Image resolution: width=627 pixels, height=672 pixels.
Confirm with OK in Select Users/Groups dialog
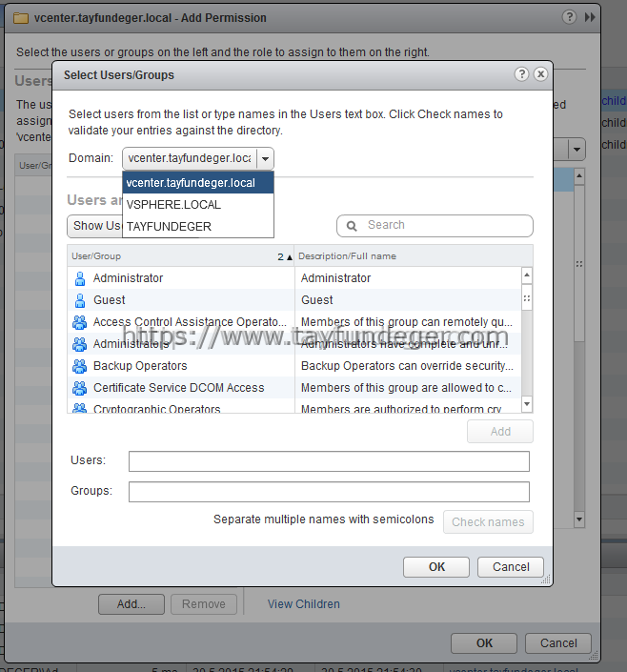click(x=436, y=567)
